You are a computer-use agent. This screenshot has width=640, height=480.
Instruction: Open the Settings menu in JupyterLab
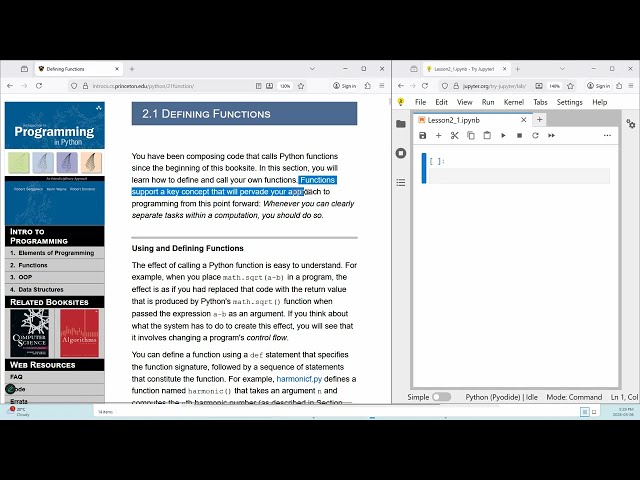(x=569, y=102)
